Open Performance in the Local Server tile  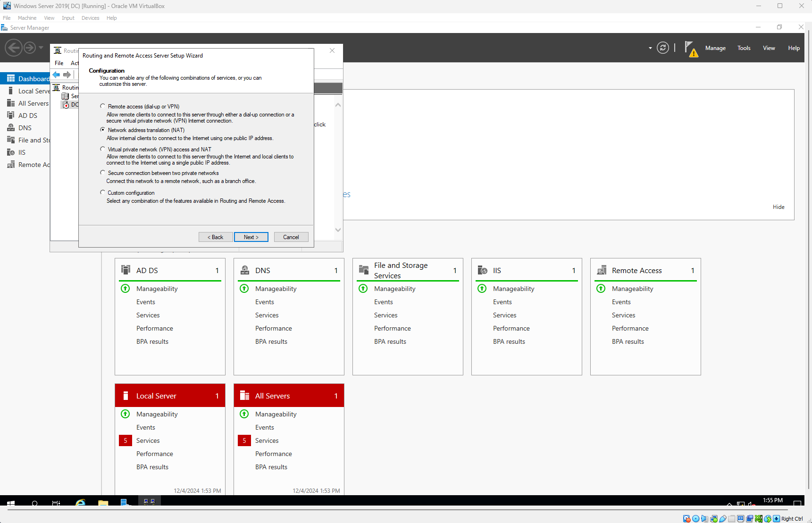(155, 454)
